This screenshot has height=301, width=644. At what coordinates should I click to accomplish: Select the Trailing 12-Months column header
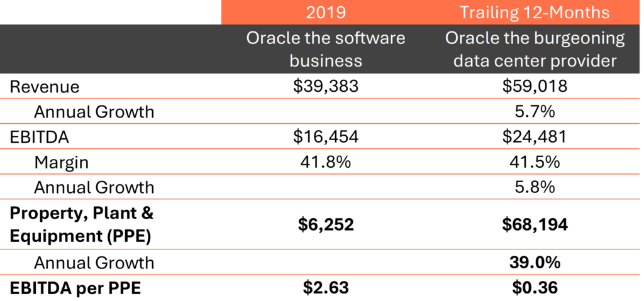(535, 12)
